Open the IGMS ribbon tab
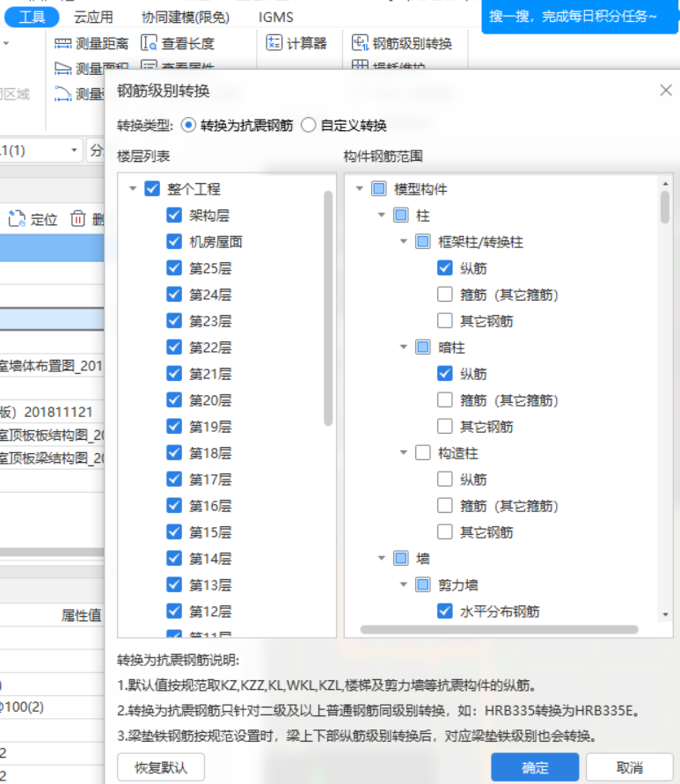680x784 pixels. (x=275, y=18)
